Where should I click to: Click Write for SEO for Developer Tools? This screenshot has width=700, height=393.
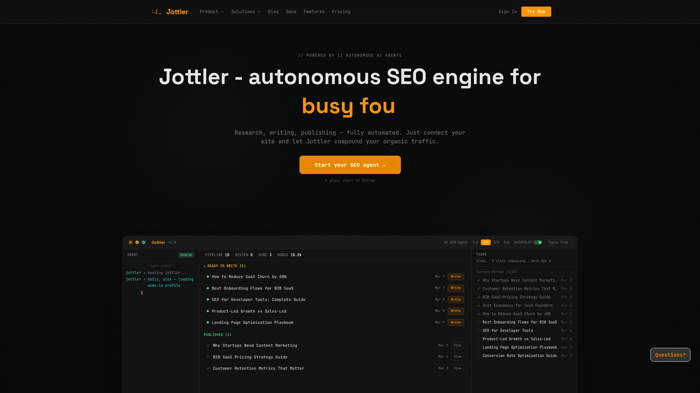[x=455, y=300]
